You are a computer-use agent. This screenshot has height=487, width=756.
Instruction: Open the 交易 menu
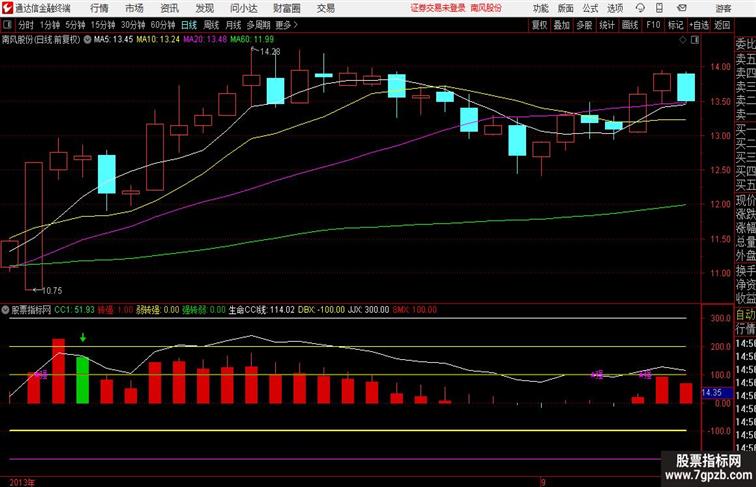[326, 8]
